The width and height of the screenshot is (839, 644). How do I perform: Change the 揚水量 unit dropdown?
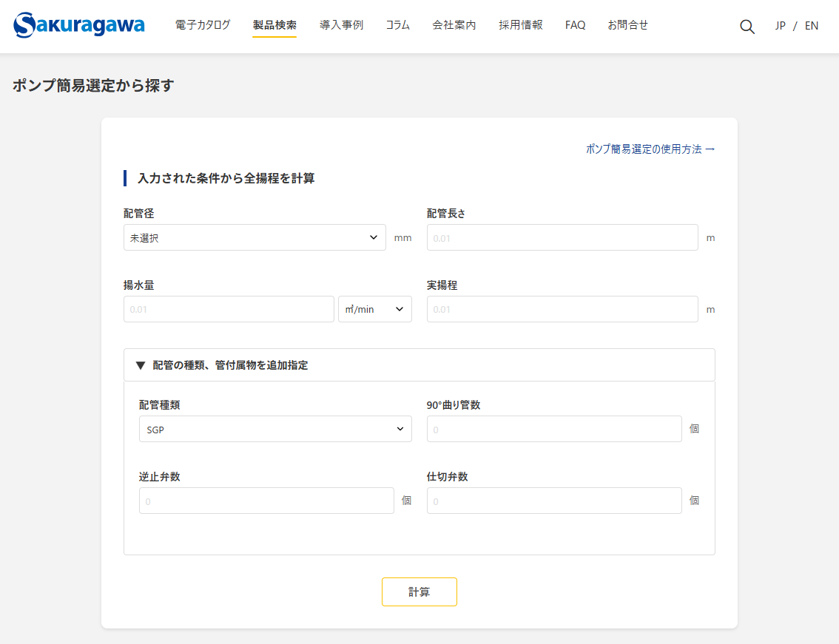click(374, 309)
